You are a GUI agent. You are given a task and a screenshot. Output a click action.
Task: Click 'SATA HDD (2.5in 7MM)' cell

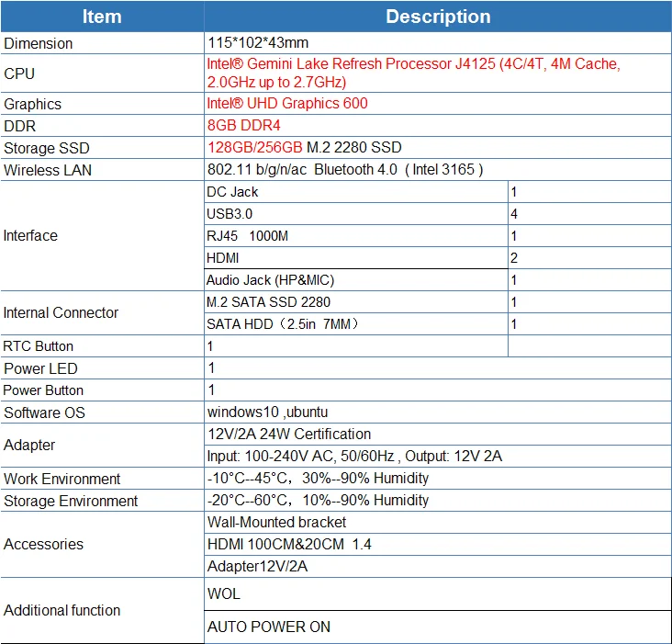[x=356, y=323]
